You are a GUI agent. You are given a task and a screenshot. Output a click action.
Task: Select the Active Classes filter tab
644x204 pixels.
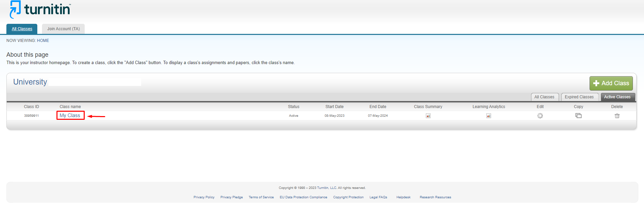point(617,97)
